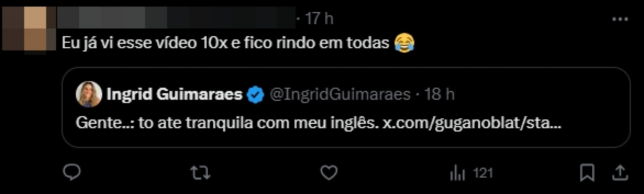Screen dimensions: 644x194
Task: Open the @IngridGuimaraes handle
Action: coord(340,94)
